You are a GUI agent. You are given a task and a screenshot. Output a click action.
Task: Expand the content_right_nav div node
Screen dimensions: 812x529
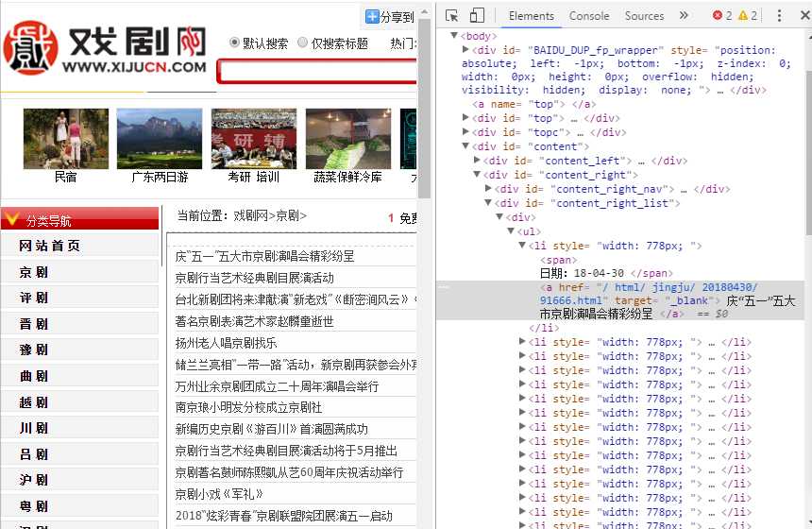[488, 188]
